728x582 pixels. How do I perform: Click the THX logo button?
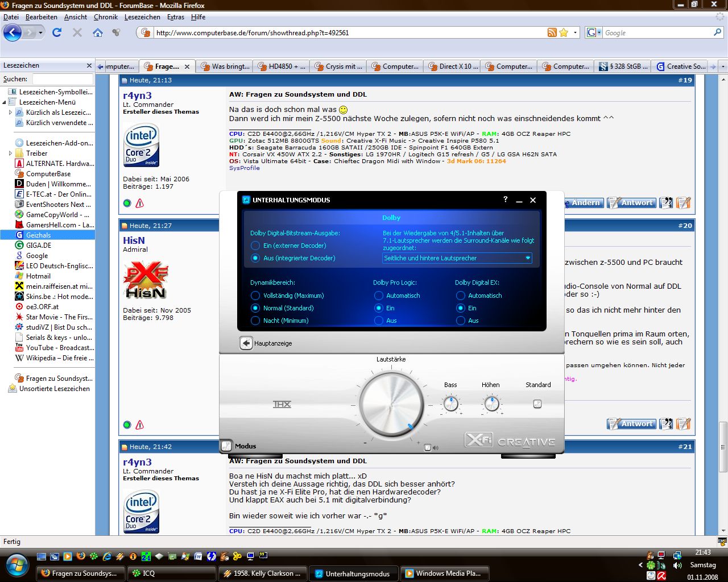tap(282, 404)
